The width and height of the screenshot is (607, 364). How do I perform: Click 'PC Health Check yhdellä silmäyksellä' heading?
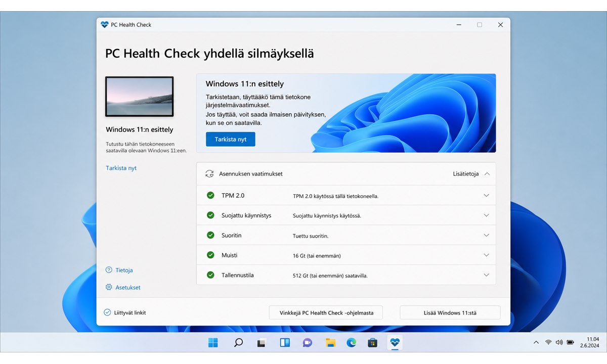coord(209,54)
